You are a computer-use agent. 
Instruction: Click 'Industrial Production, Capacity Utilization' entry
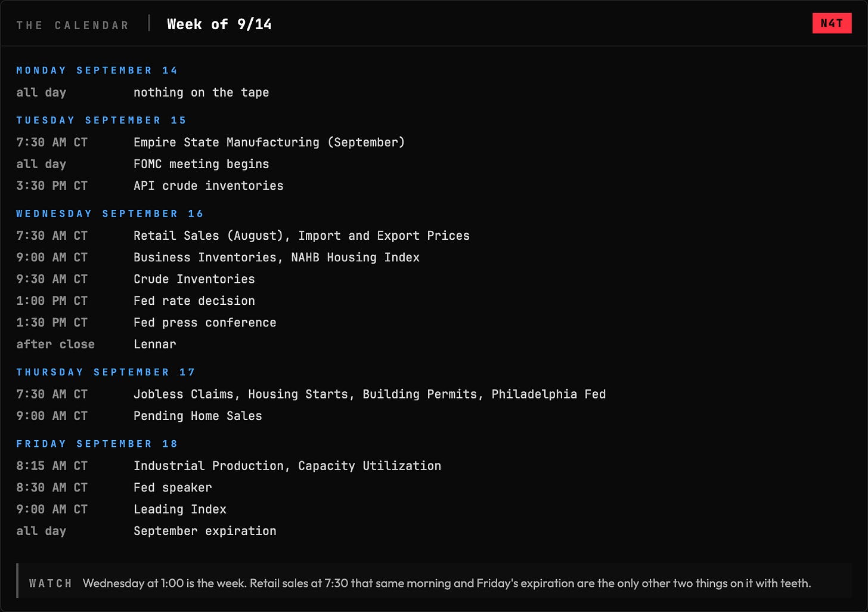(287, 466)
